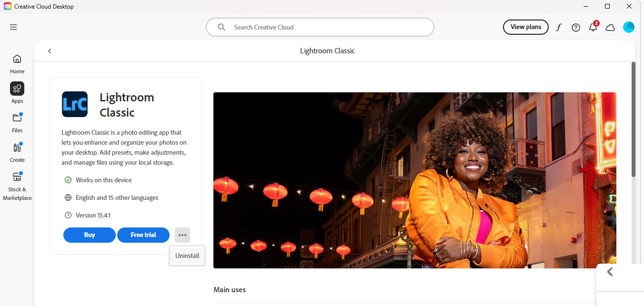The height and width of the screenshot is (306, 644).
Task: Click the Creative Cloud logo in title bar
Action: point(8,7)
